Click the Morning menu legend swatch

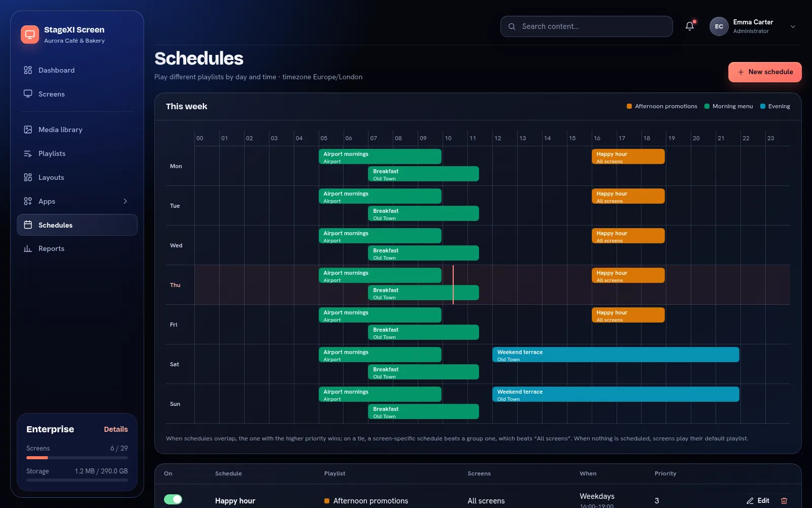(x=707, y=106)
